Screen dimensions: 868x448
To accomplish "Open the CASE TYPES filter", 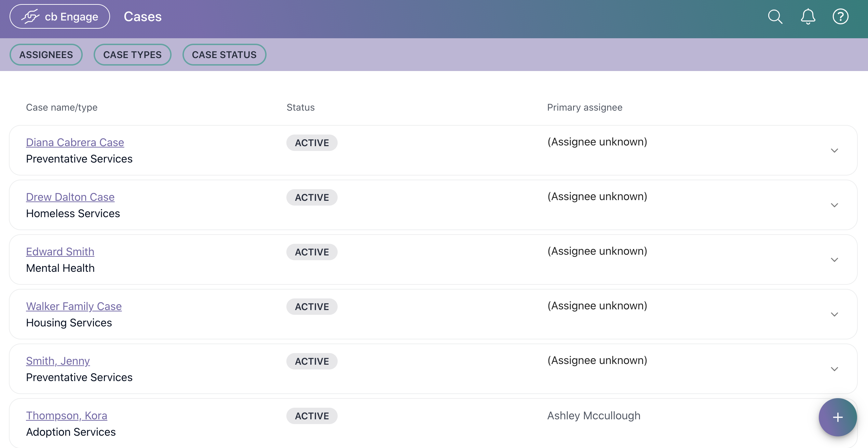I will 132,55.
